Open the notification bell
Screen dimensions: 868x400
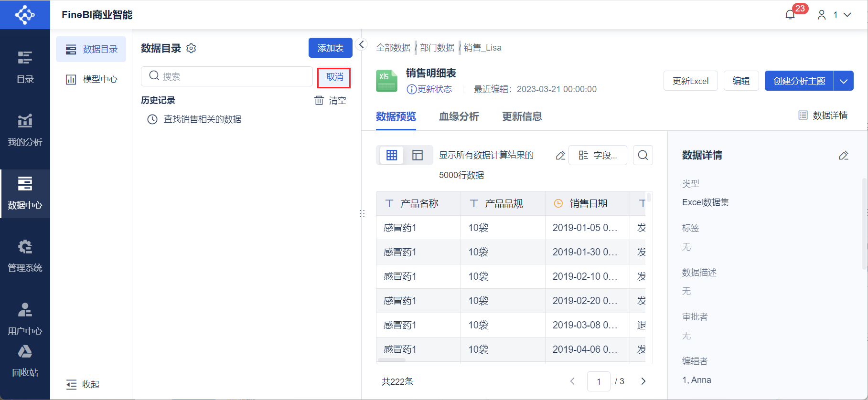point(790,15)
